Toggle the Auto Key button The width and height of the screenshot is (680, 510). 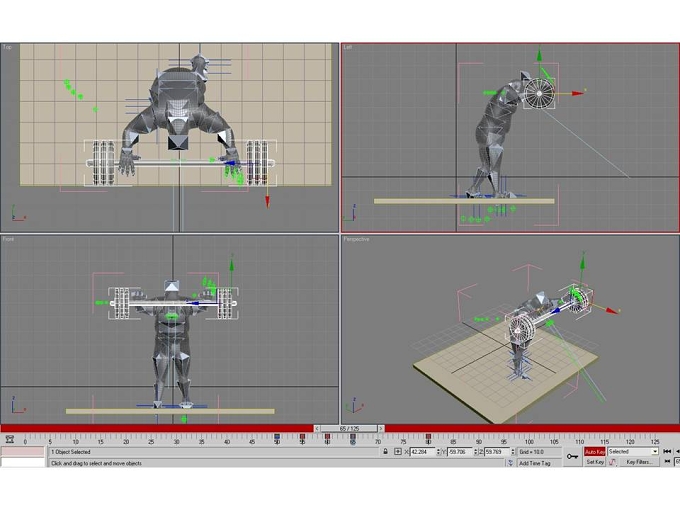[x=595, y=452]
